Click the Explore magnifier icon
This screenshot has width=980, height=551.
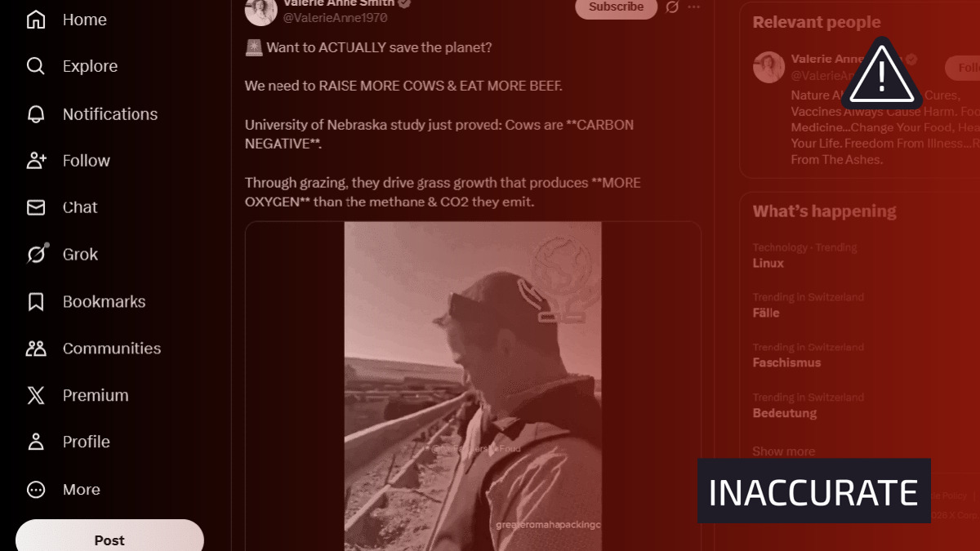pyautogui.click(x=36, y=66)
